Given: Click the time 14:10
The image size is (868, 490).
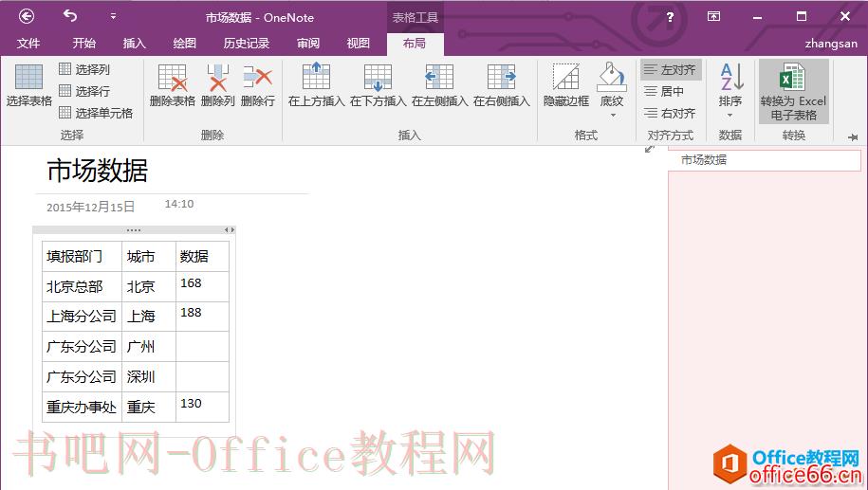Looking at the screenshot, I should coord(179,204).
